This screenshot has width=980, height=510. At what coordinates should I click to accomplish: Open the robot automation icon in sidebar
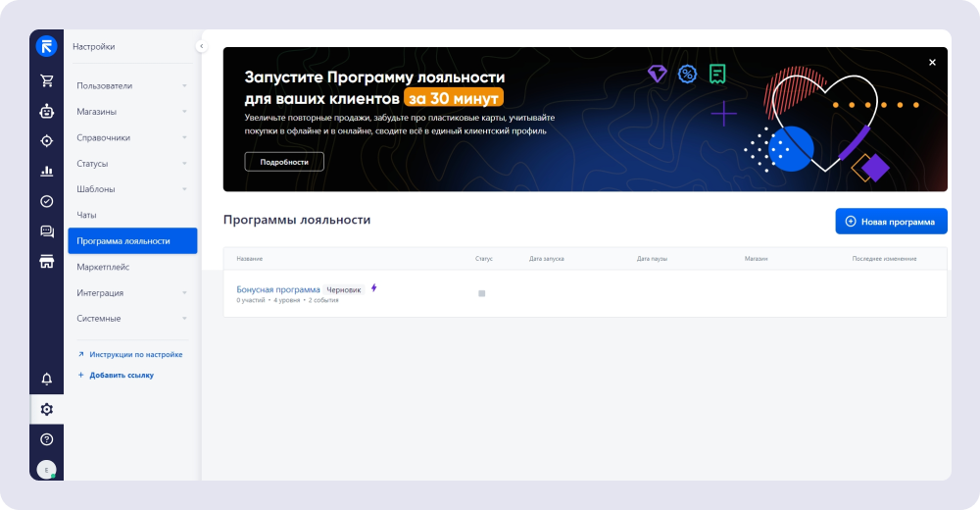click(x=47, y=112)
